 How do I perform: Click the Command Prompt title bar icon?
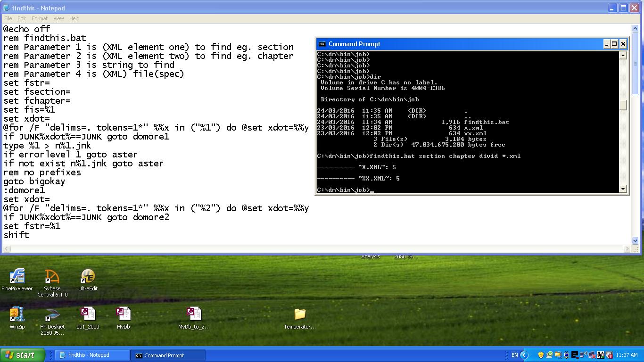click(x=321, y=44)
